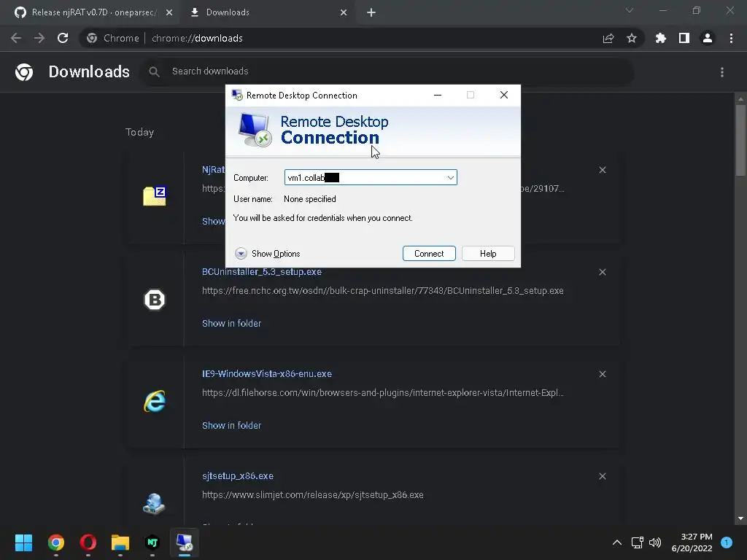Open the NJ app from the taskbar
The image size is (747, 560).
[x=152, y=542]
